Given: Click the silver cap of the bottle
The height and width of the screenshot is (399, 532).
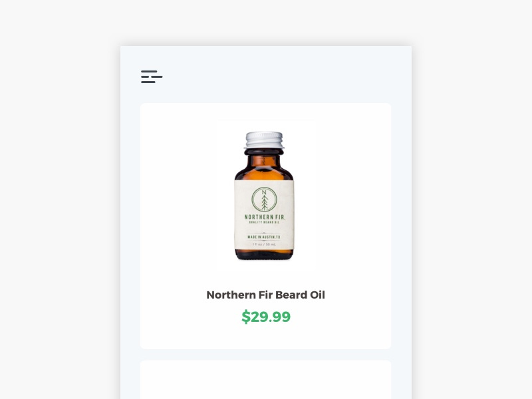Looking at the screenshot, I should pos(264,140).
